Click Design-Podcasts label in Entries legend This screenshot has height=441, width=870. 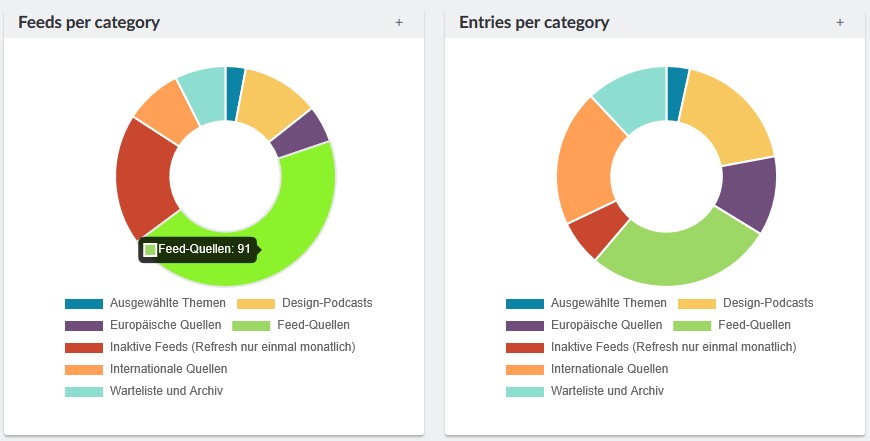point(767,303)
